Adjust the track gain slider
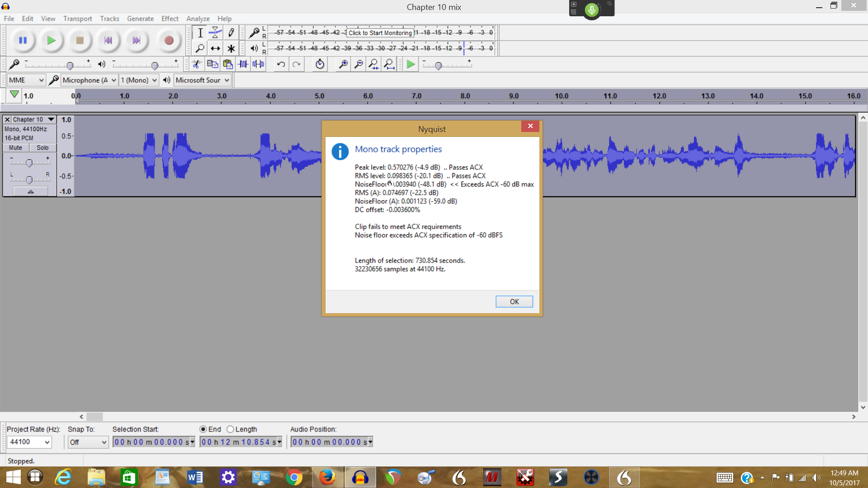This screenshot has width=868, height=488. pyautogui.click(x=29, y=163)
